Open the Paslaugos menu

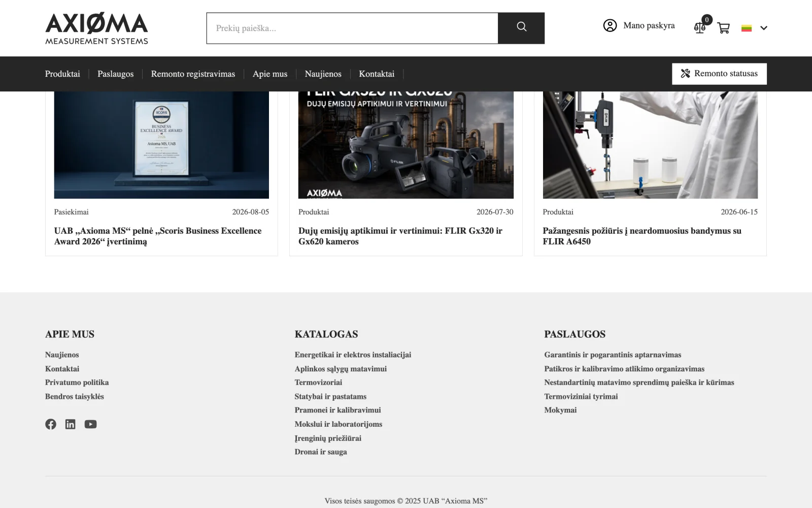point(116,74)
